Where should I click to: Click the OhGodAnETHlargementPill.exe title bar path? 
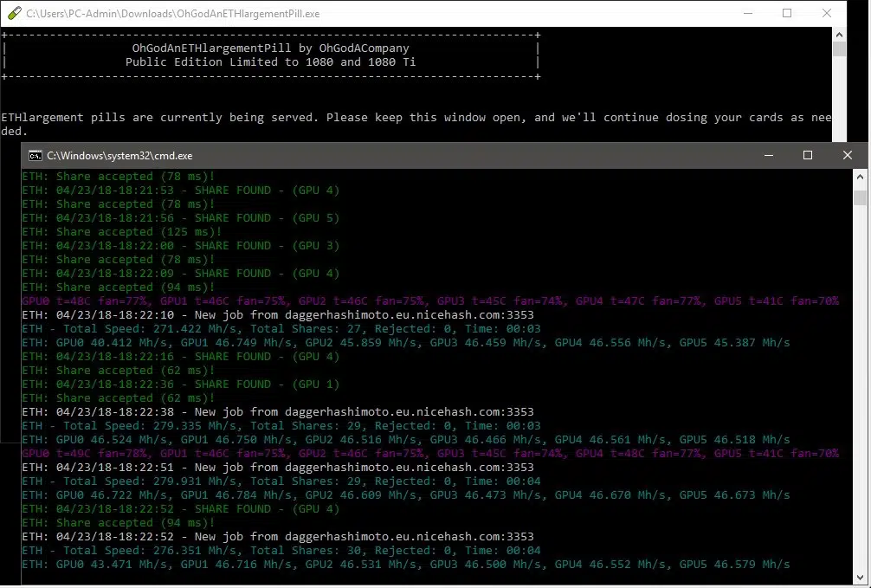click(173, 14)
